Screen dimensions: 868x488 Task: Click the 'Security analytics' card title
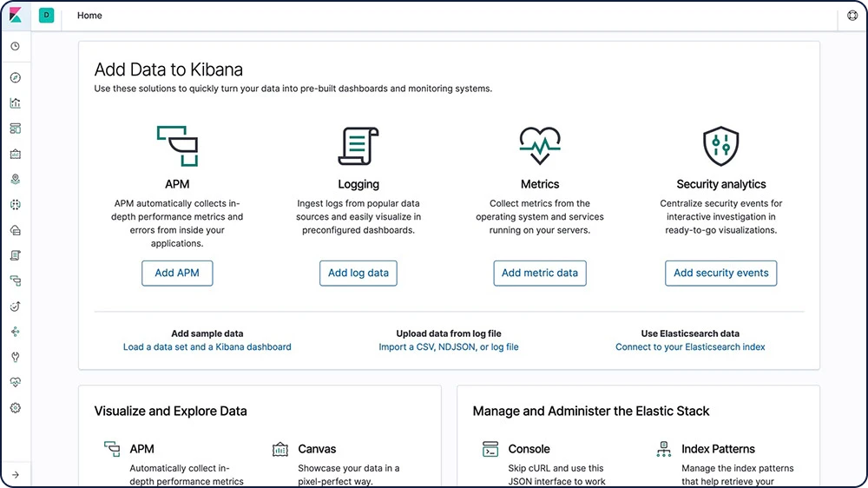(720, 184)
